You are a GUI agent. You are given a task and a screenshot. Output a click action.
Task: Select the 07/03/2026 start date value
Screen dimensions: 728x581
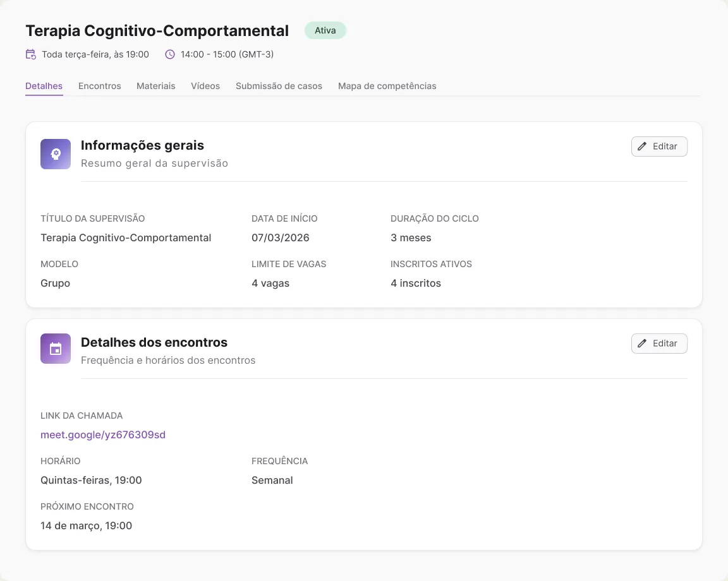click(x=281, y=237)
